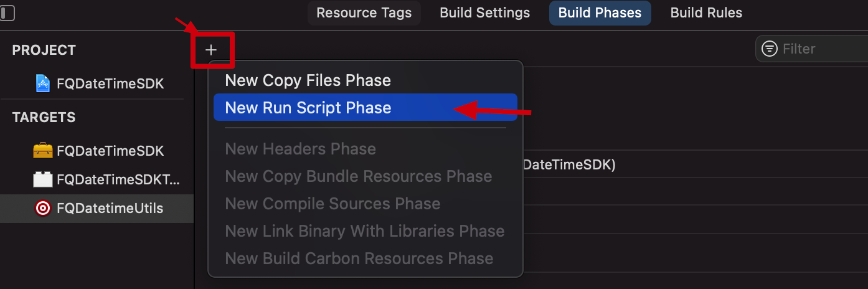
Task: Select FQDatetimeUtils target in sidebar
Action: click(110, 208)
